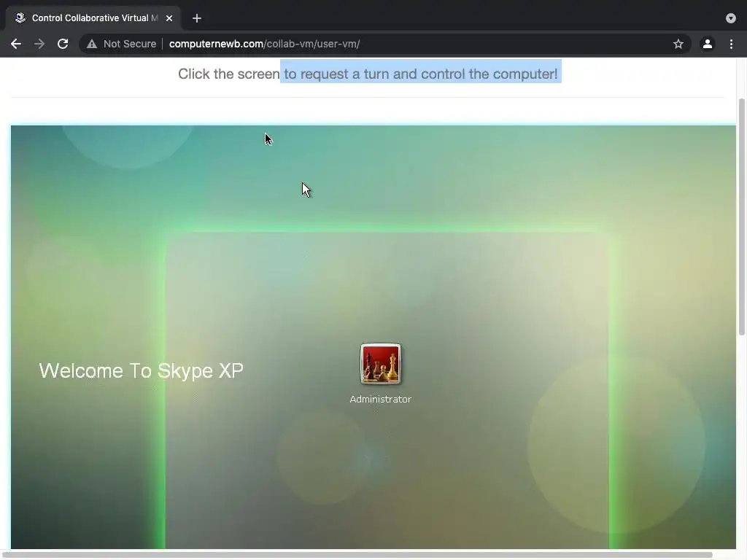Bookmark this page with the star

[678, 44]
